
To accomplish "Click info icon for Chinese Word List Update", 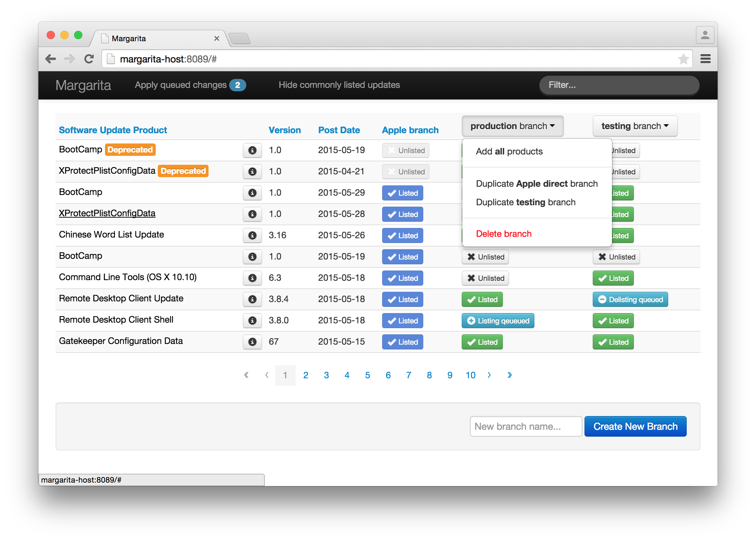I will 252,235.
